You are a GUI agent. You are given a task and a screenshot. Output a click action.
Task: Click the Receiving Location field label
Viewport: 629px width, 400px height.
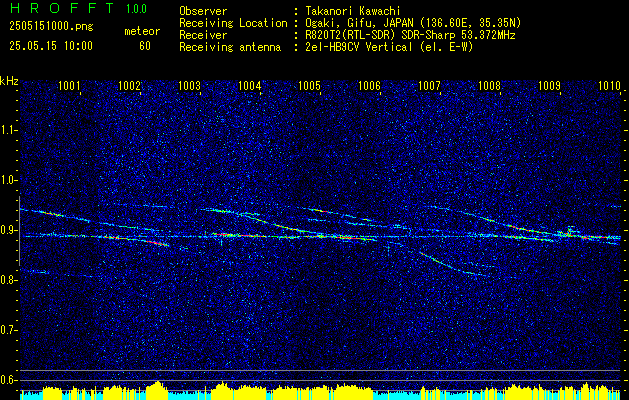coord(233,23)
